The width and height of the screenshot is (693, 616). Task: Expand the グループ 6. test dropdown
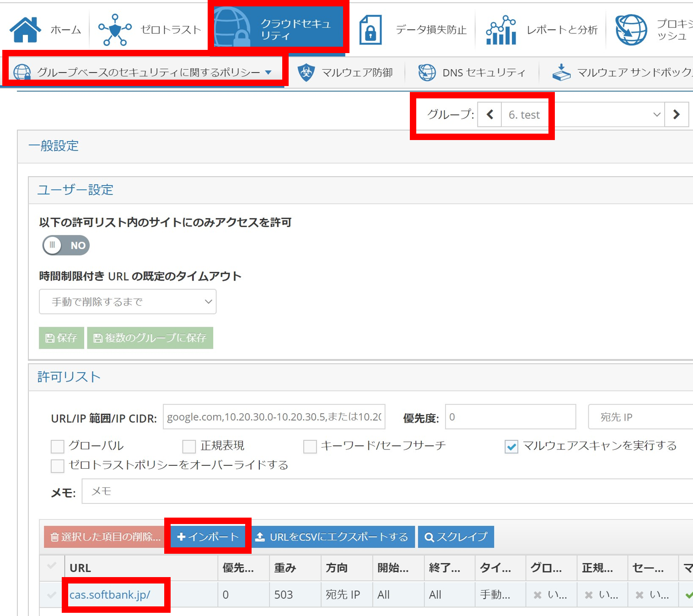pyautogui.click(x=656, y=114)
